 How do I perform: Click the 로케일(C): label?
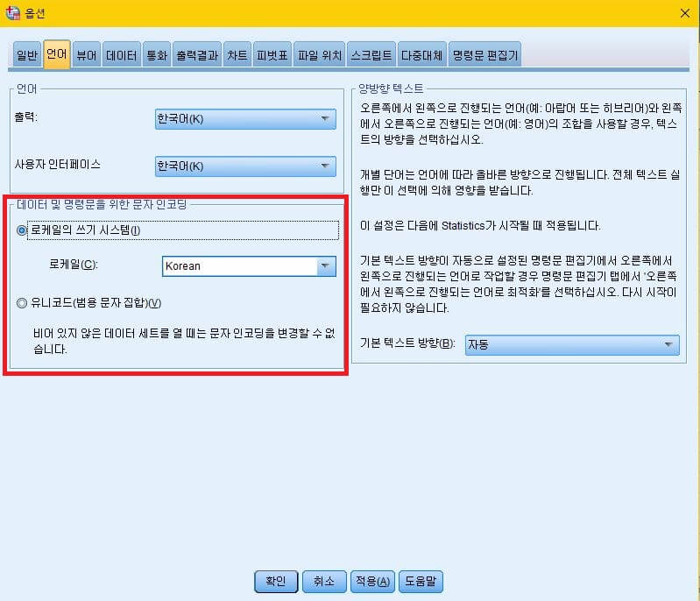coord(74,265)
